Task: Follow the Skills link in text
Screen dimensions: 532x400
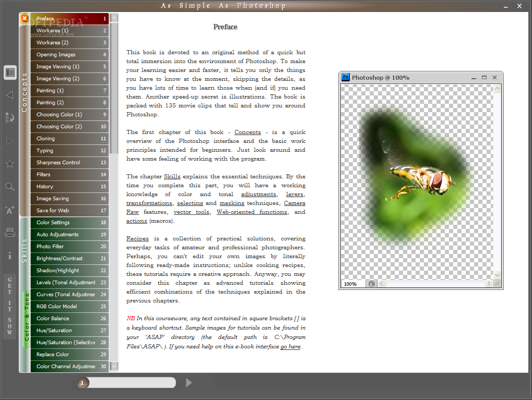Action: click(172, 177)
